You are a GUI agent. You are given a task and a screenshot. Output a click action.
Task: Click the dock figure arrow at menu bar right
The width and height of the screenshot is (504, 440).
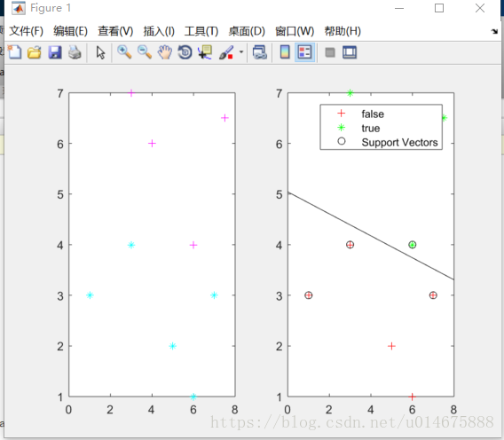(x=494, y=31)
